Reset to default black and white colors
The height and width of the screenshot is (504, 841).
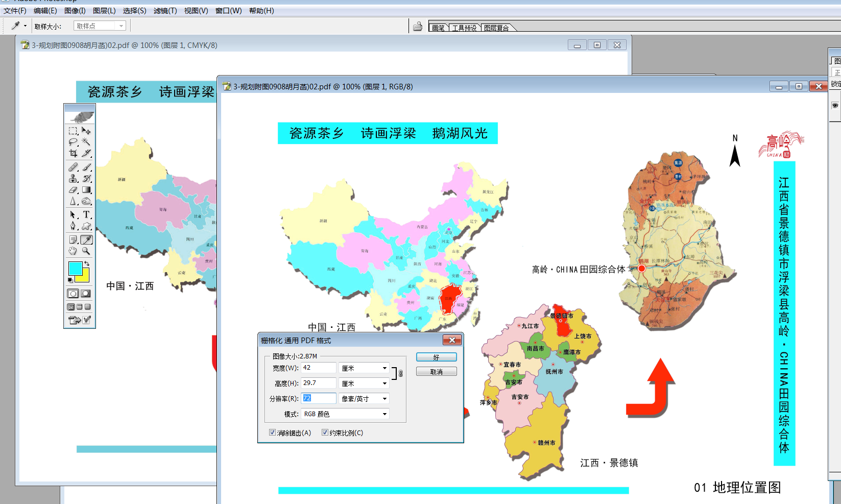70,280
